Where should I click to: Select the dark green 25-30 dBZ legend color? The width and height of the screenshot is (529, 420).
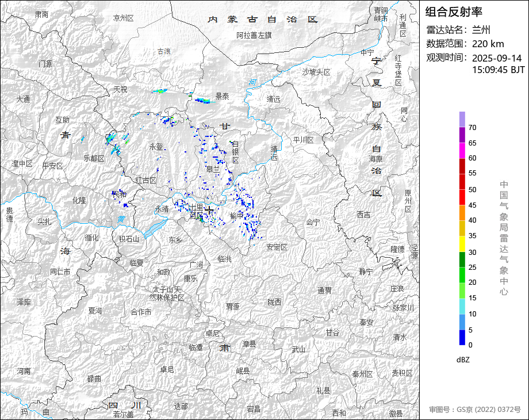click(x=462, y=259)
